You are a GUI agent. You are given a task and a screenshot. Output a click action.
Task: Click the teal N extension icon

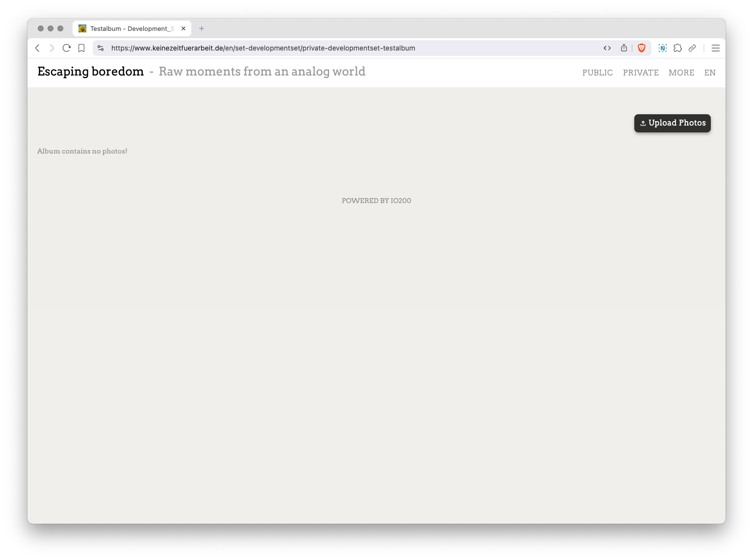pos(663,48)
